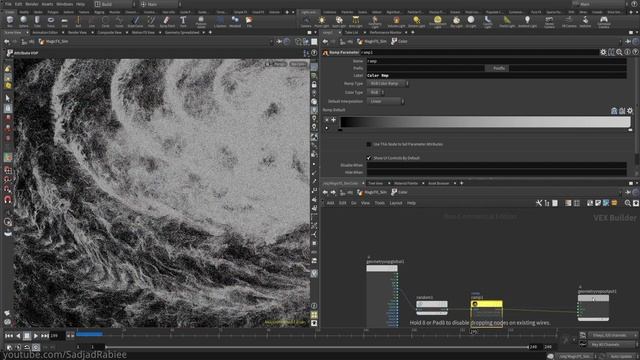Select the Box shelf tool
The image size is (640, 360).
10,21
